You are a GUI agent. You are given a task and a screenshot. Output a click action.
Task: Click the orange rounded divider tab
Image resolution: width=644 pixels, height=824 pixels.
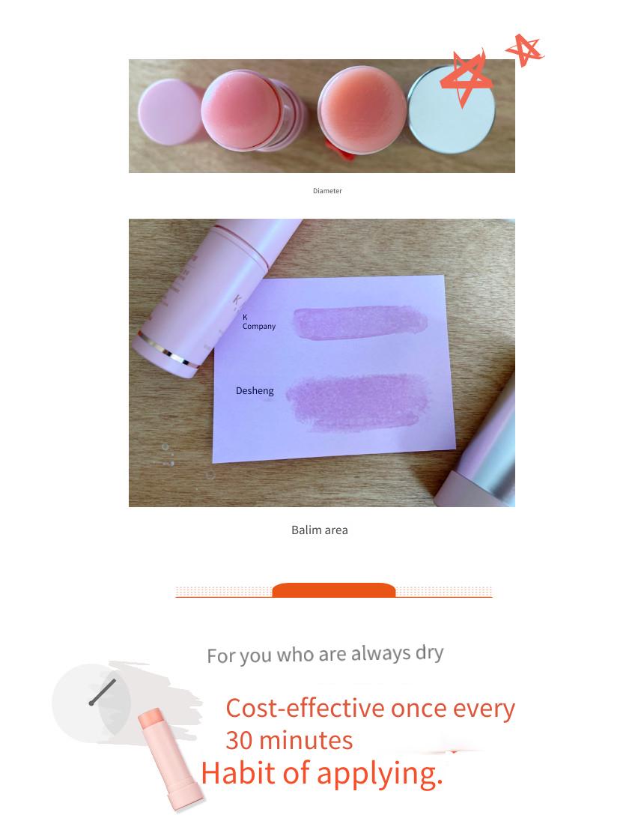(x=333, y=590)
